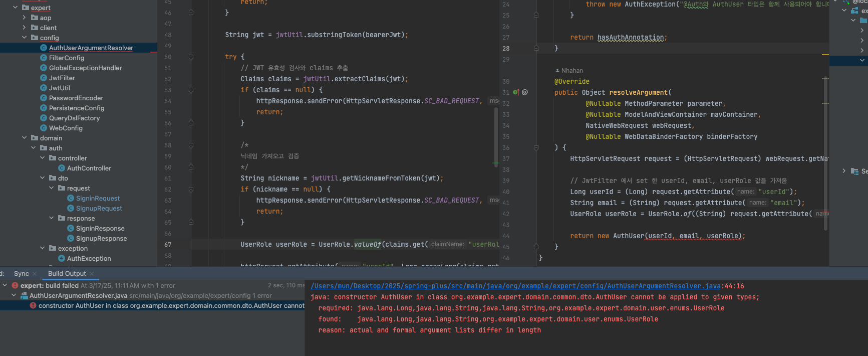Click the Java file icon for AuthUserArgumentResolver.java
The width and height of the screenshot is (868, 356).
(x=24, y=295)
